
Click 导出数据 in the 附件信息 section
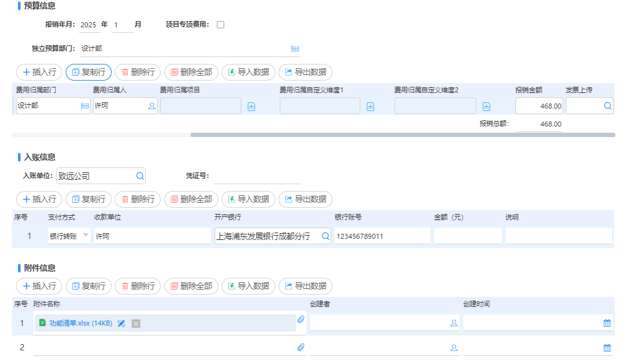click(x=306, y=286)
